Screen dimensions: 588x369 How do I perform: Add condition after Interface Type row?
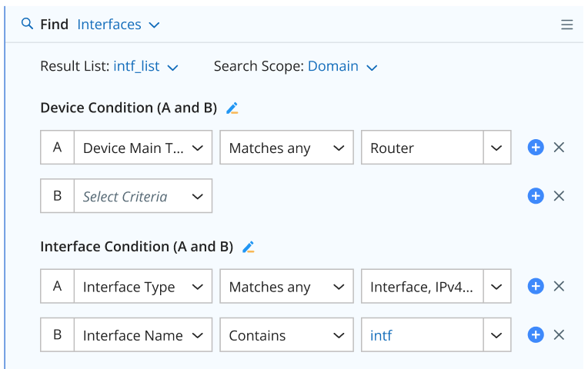click(536, 287)
